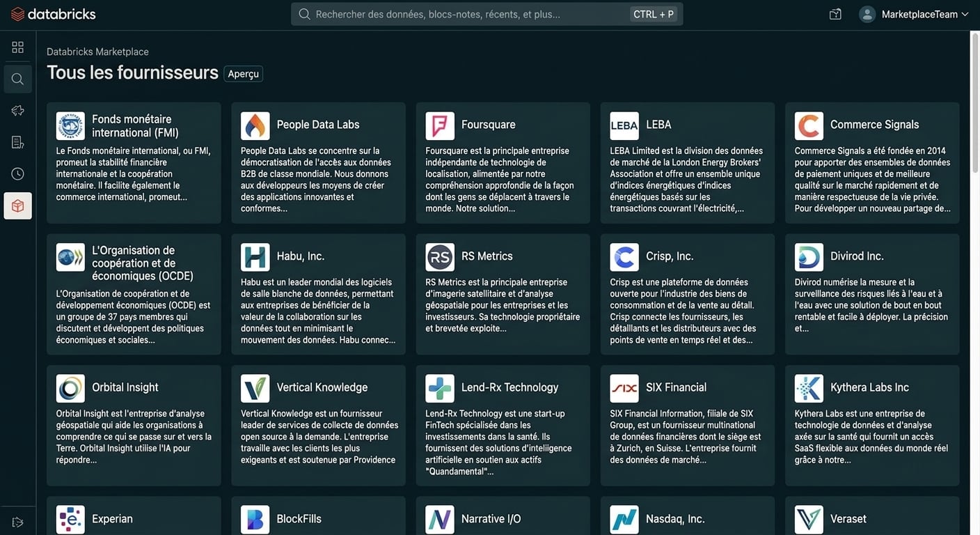Expand the sidebar using the bottom arrow icon
The height and width of the screenshot is (535, 980).
17,522
